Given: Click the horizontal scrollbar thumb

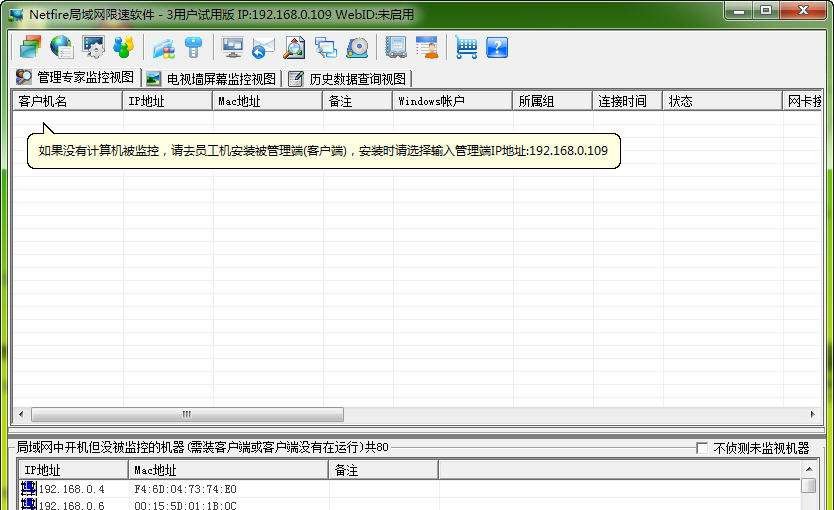Looking at the screenshot, I should point(187,414).
